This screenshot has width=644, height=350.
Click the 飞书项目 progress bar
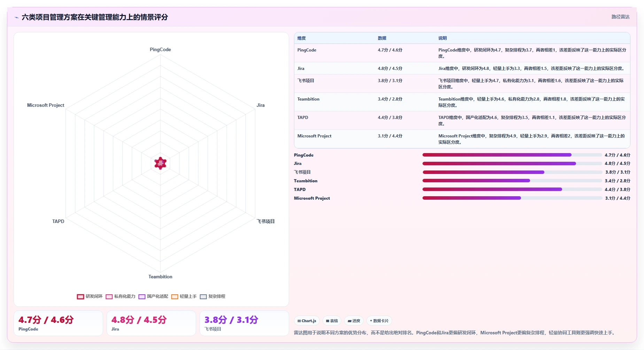(512, 172)
